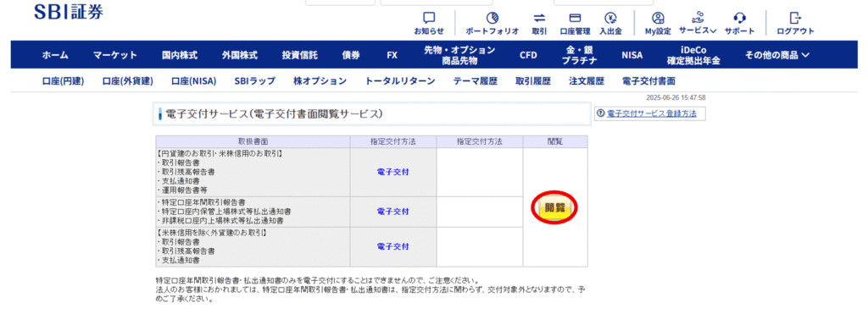
Task: Click 電子交付 link in 特定口座年間取引報告書 row
Action: point(393,212)
